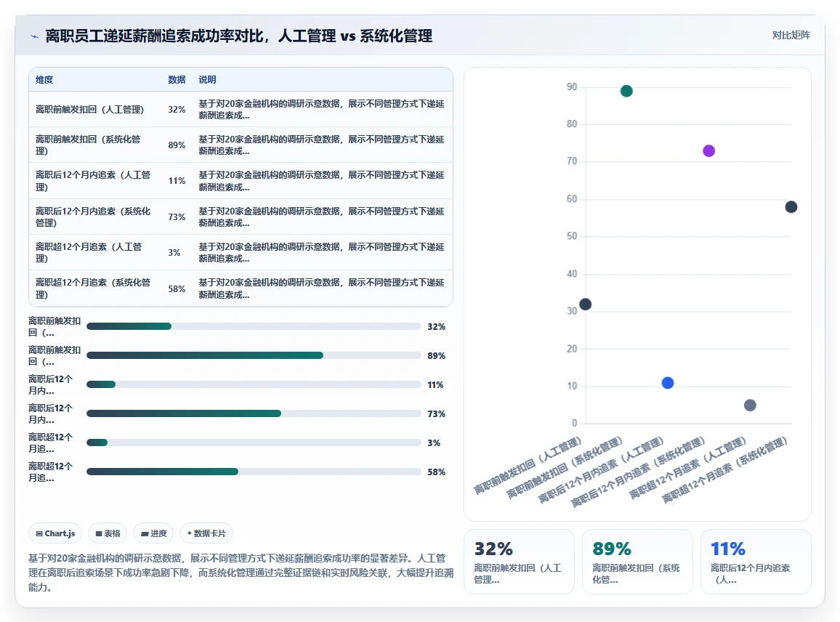Select the 表格 tag chip
The image size is (840, 622).
pos(108,533)
